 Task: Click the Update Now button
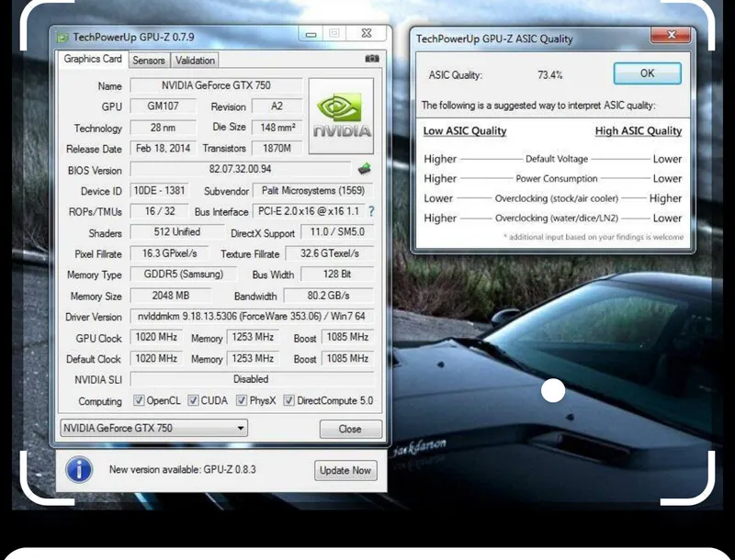tap(345, 470)
